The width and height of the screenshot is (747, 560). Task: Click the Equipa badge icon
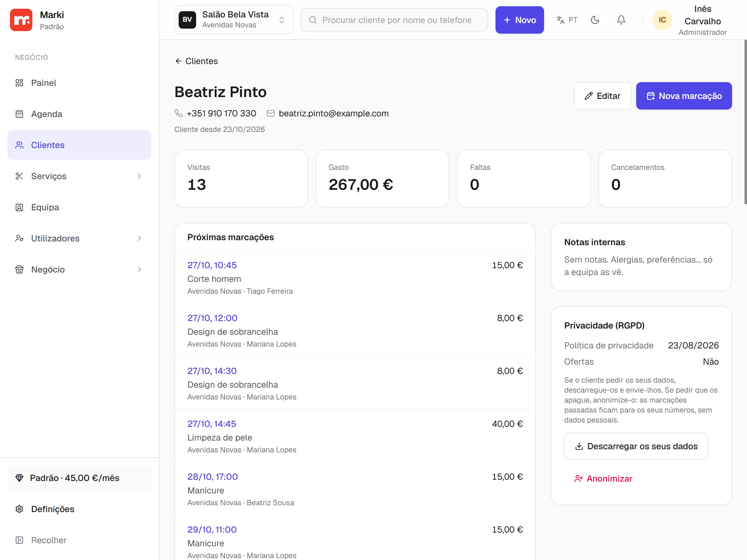click(19, 207)
